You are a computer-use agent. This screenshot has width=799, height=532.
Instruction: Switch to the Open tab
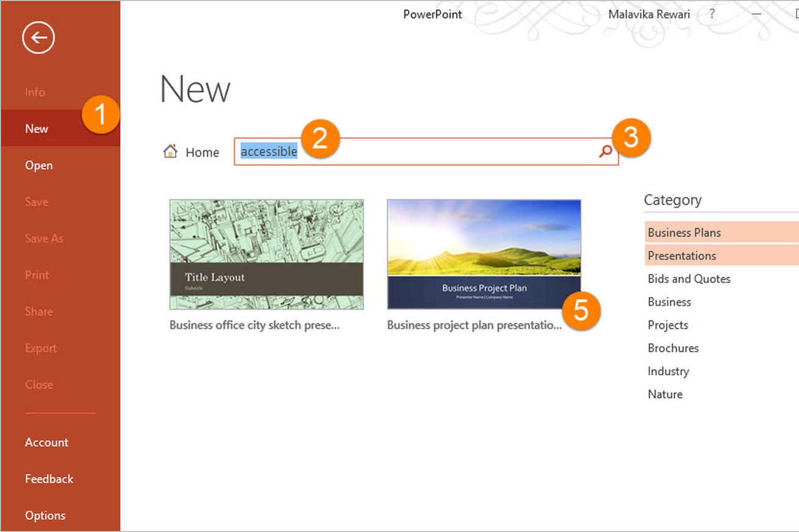(x=38, y=165)
